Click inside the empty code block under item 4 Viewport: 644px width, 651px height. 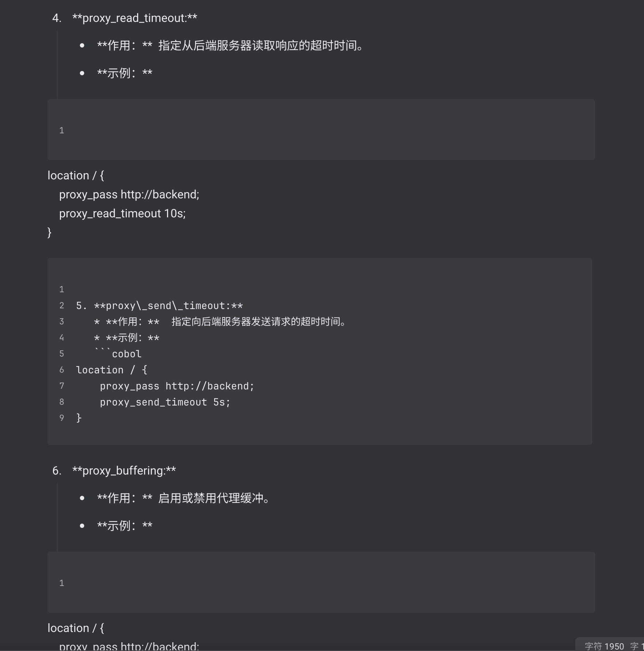point(321,130)
